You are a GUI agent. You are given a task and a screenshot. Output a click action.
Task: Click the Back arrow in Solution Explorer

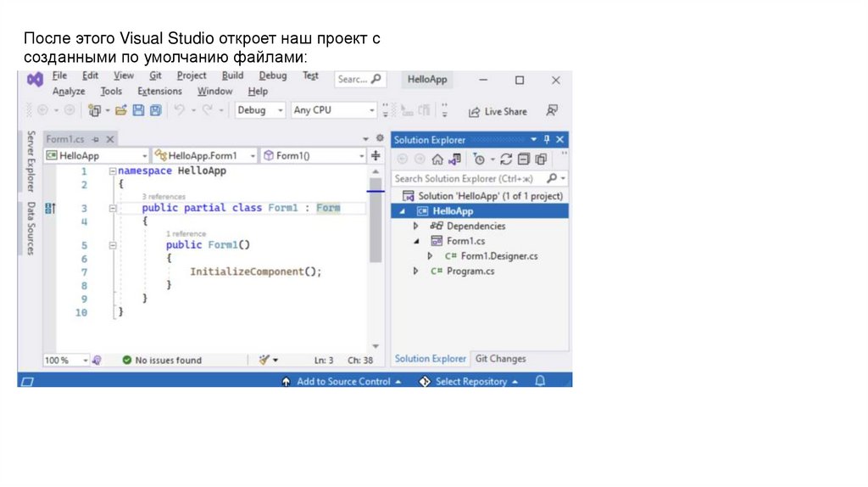point(403,160)
